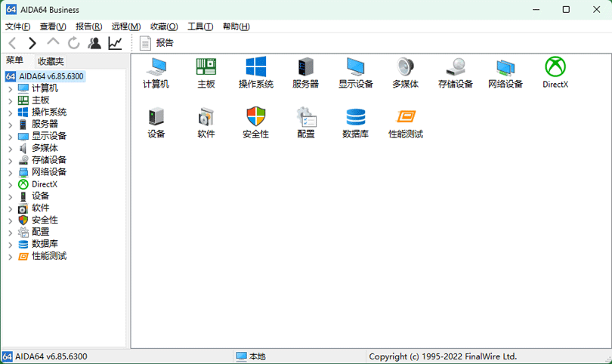Open the 工具(T) menu
This screenshot has width=612, height=364.
click(x=200, y=26)
